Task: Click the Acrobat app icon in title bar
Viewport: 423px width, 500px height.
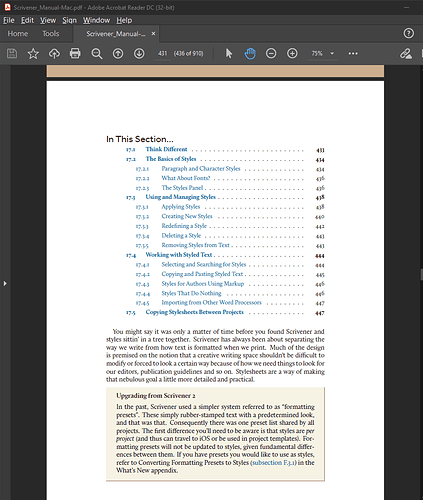Action: 7,7
